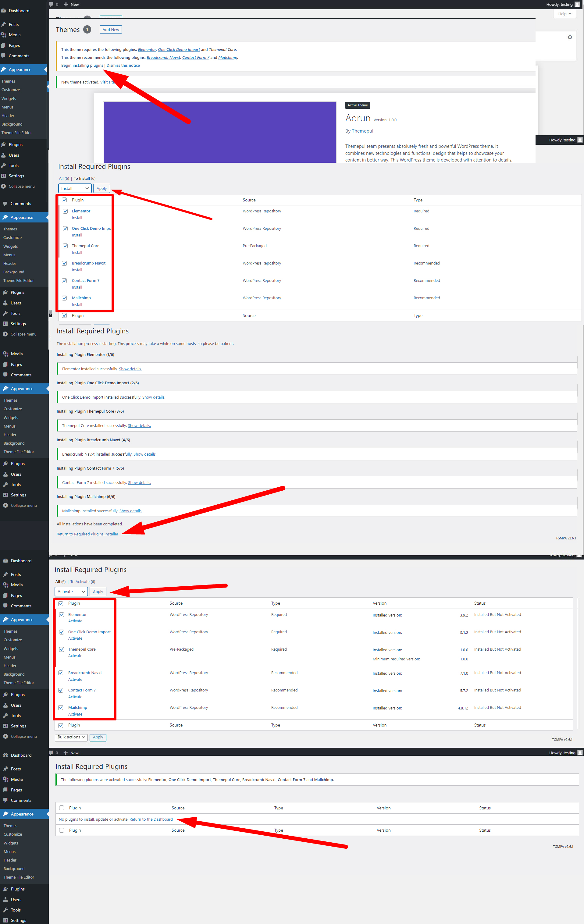Click Activate link under Breadcrumb Navxt
584x924 pixels.
click(75, 680)
